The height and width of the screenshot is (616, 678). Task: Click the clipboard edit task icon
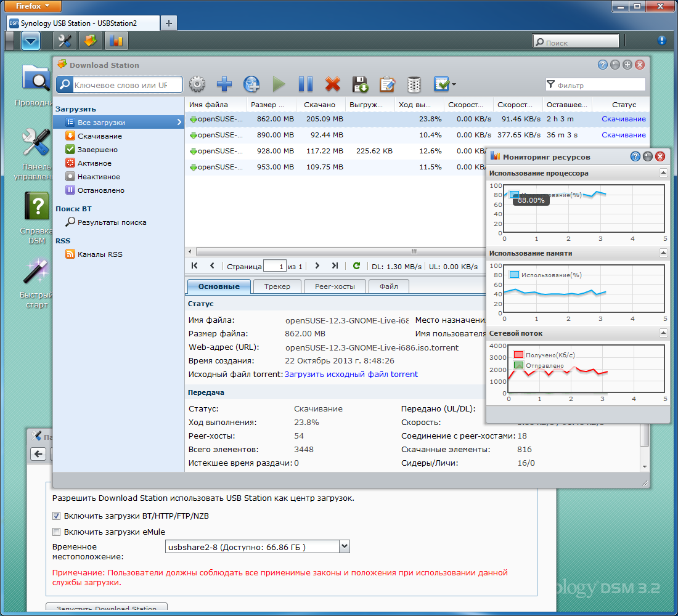[x=387, y=84]
